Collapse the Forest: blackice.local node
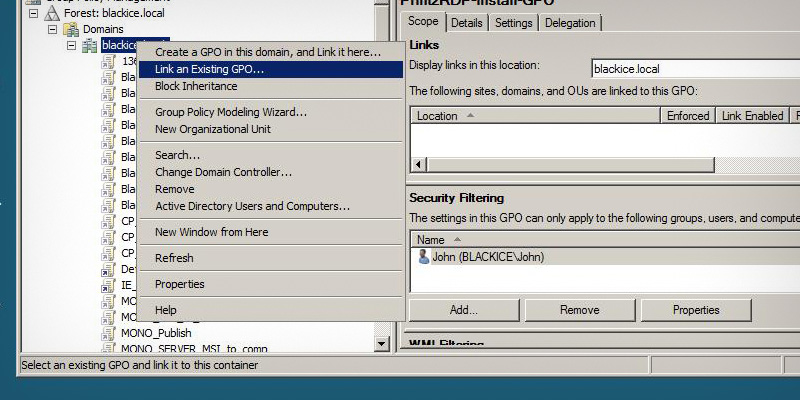Viewport: 800px width, 400px height. pyautogui.click(x=35, y=15)
